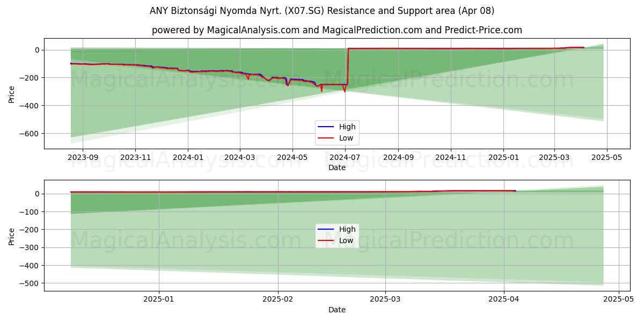
Task: Click the 'Date' axis label under the upper chart
Action: click(337, 167)
